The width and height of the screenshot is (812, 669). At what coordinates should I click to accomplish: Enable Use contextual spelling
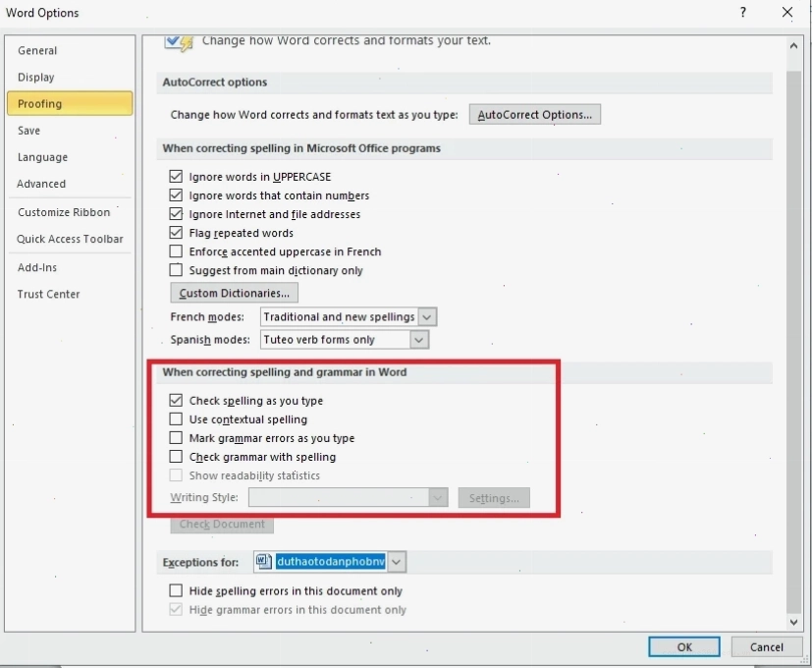176,418
